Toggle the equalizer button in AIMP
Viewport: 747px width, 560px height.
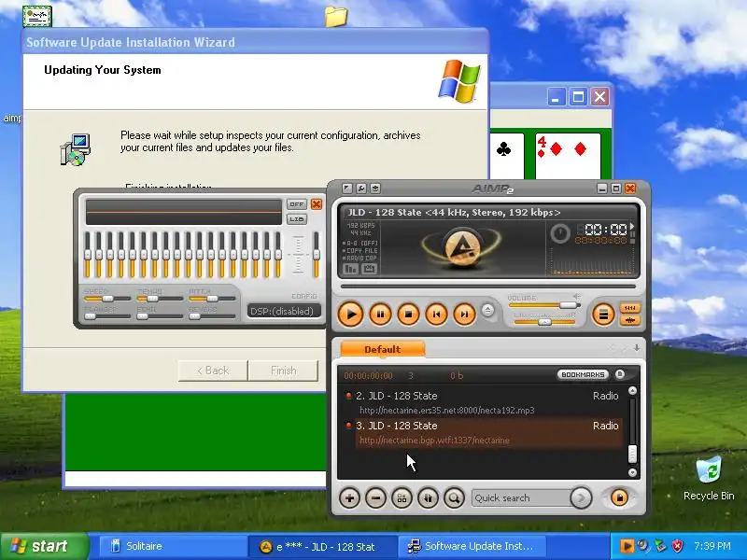tap(629, 308)
